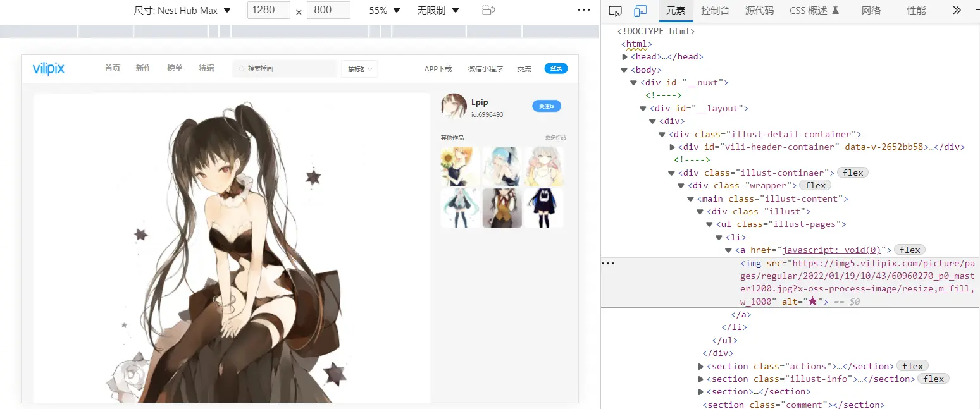Click the 搜索插画 search input
Viewport: 980px width, 409px height.
click(x=285, y=69)
